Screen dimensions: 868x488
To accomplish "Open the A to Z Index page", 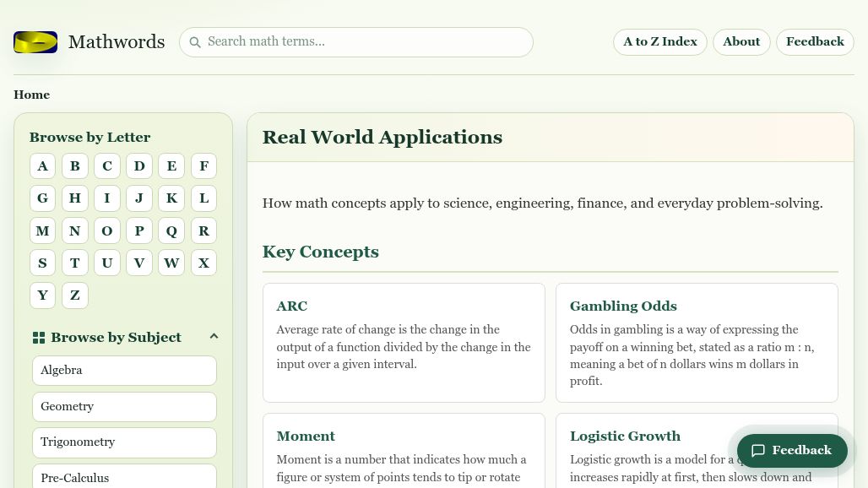I will (659, 42).
